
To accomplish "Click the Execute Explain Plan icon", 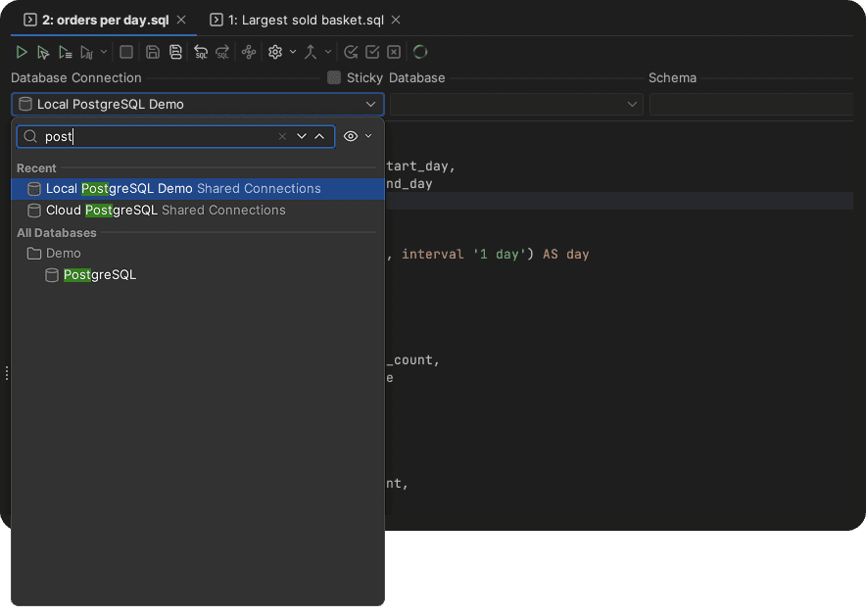I will tap(87, 53).
